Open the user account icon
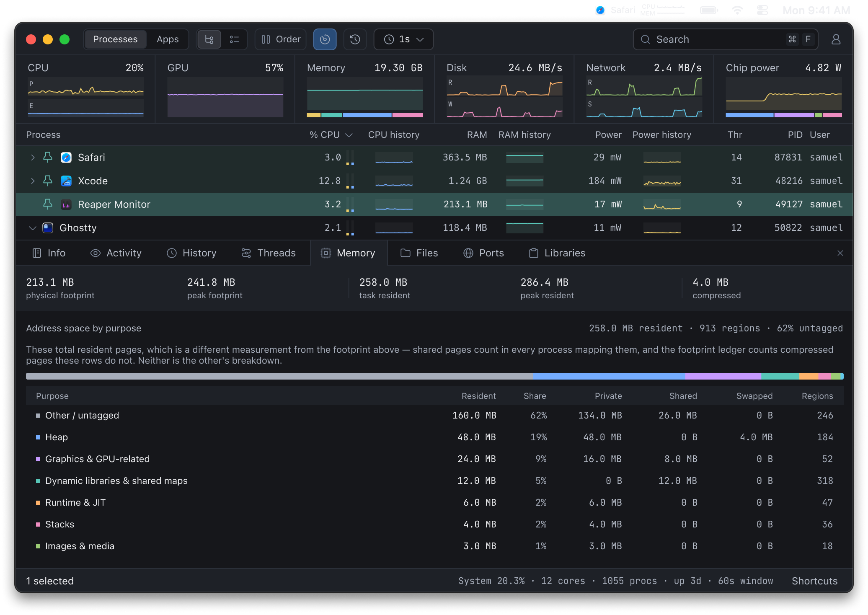This screenshot has height=615, width=868. (x=836, y=39)
